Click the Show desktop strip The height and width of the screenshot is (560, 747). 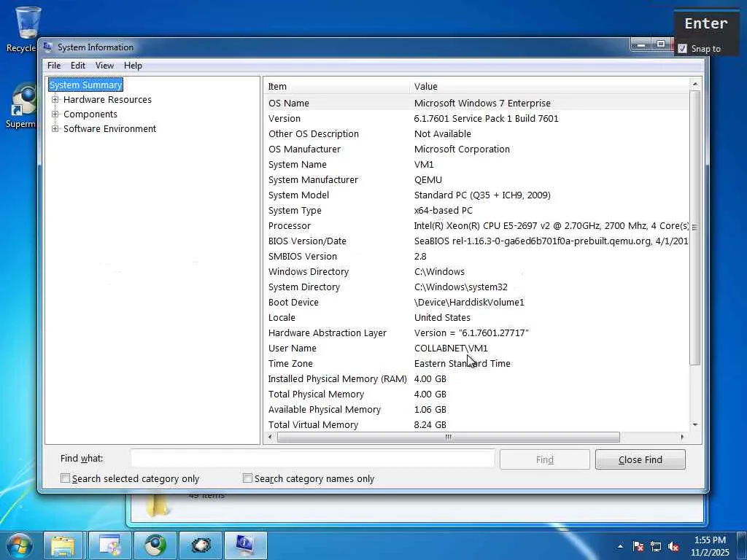click(742, 546)
